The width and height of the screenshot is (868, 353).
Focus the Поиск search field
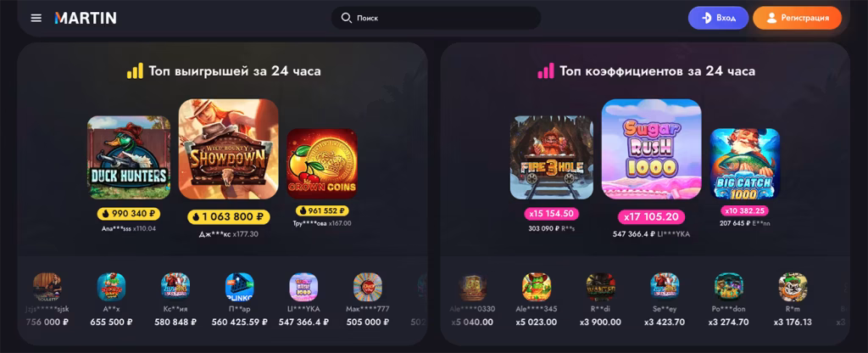436,18
